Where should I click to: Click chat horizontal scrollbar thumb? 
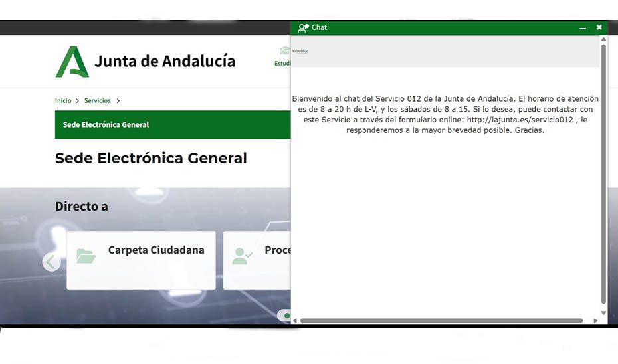click(x=441, y=321)
